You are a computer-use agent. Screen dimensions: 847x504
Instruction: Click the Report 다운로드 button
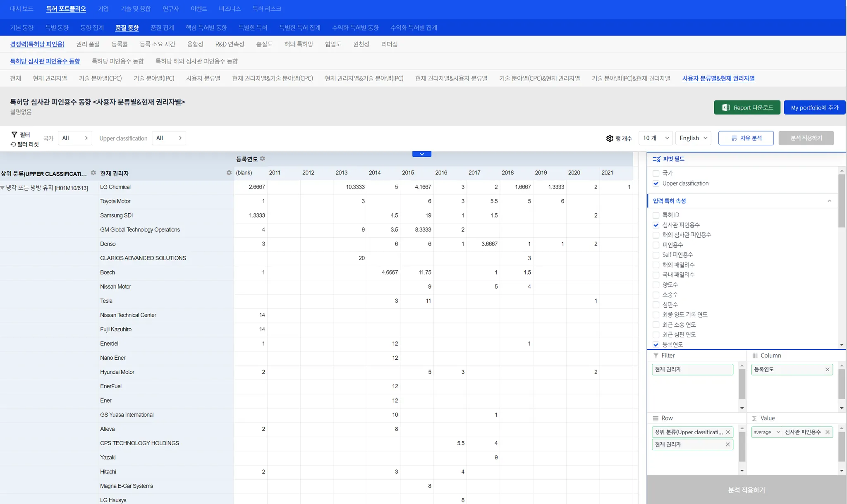[x=747, y=107]
